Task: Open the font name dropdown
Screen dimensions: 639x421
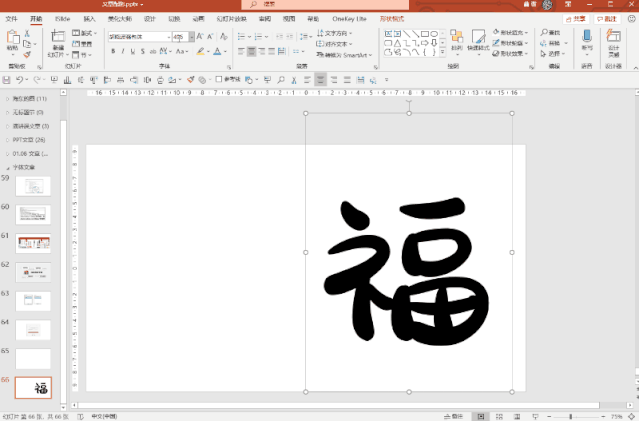Action: pyautogui.click(x=169, y=37)
